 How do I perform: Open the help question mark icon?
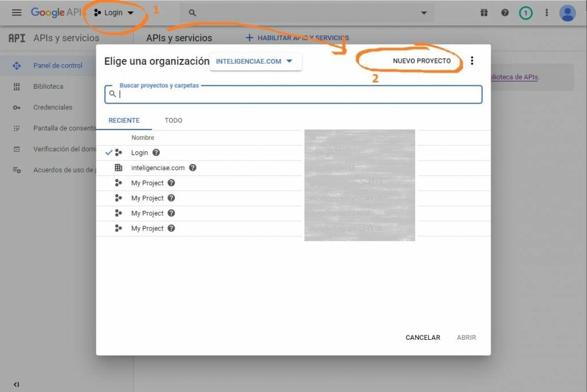(x=505, y=13)
